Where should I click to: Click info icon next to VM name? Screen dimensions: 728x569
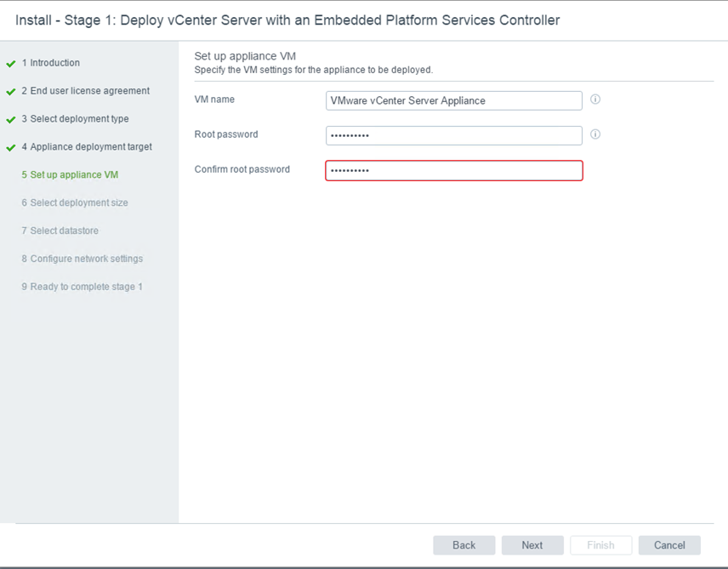click(595, 100)
